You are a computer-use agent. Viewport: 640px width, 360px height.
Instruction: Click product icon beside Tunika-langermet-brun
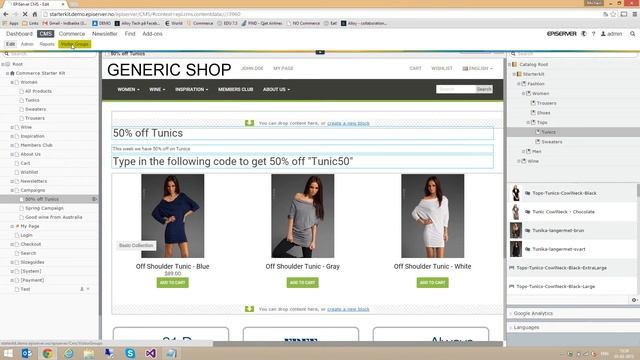click(527, 231)
